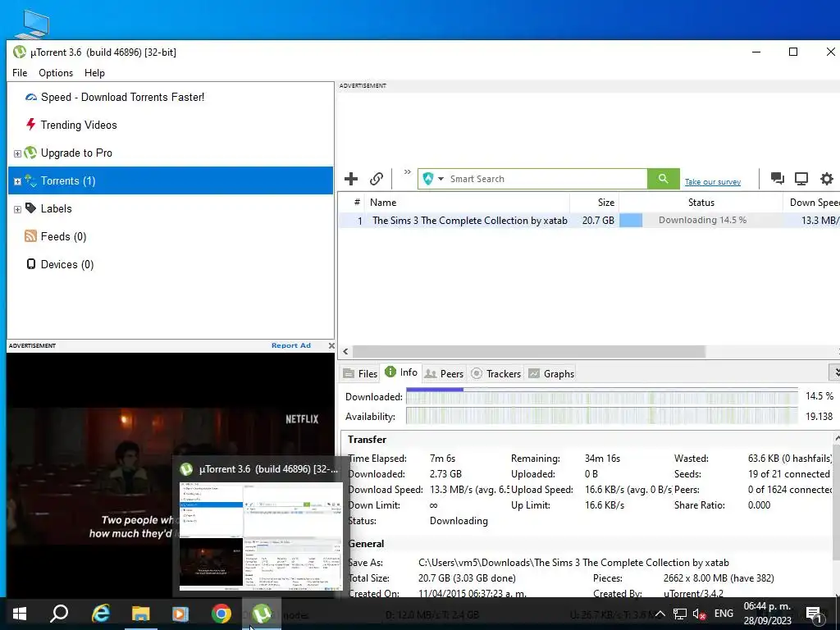Click the Feeds RSS icon
The width and height of the screenshot is (840, 630).
pos(30,235)
